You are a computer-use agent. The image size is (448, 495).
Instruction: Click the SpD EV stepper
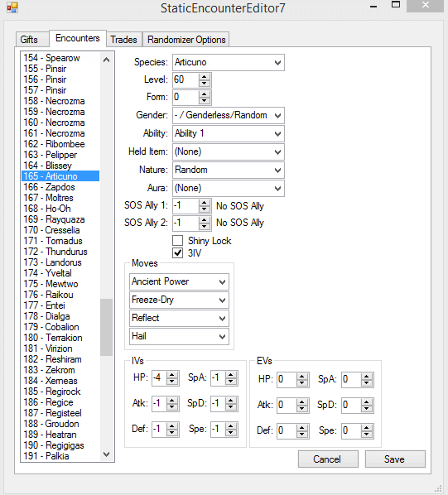[x=367, y=406]
